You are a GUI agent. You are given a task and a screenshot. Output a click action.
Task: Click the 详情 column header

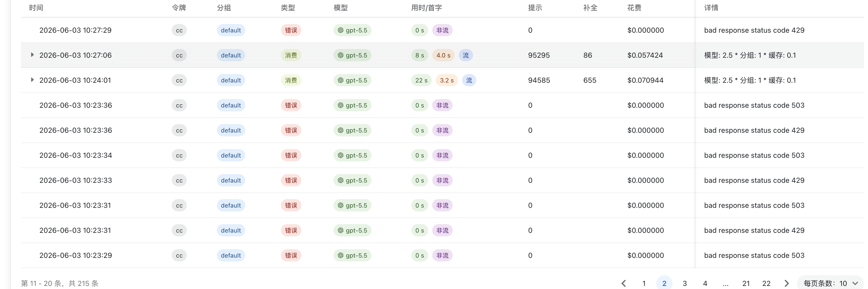point(711,8)
